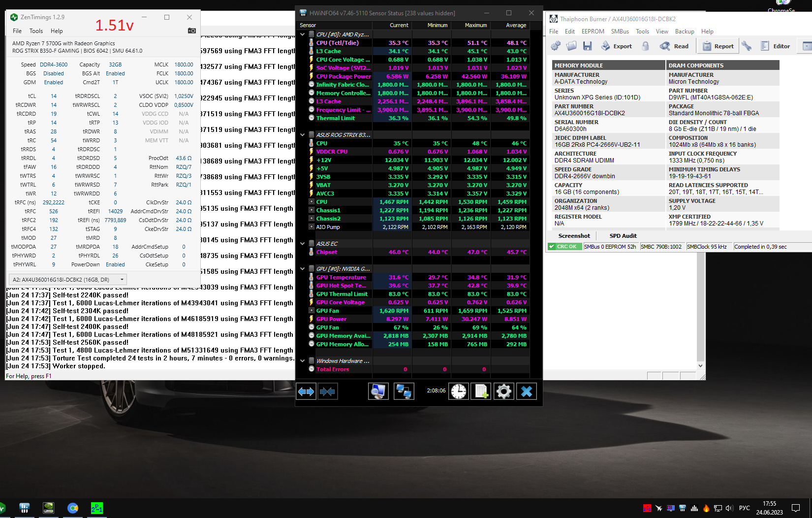Click the green Prime95 taskbar icon
The width and height of the screenshot is (812, 518).
tap(97, 508)
